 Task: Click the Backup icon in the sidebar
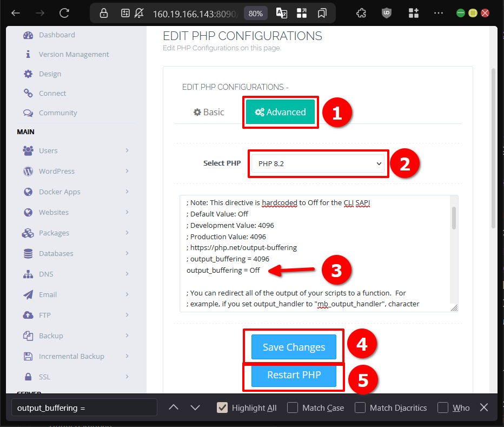[x=28, y=336]
